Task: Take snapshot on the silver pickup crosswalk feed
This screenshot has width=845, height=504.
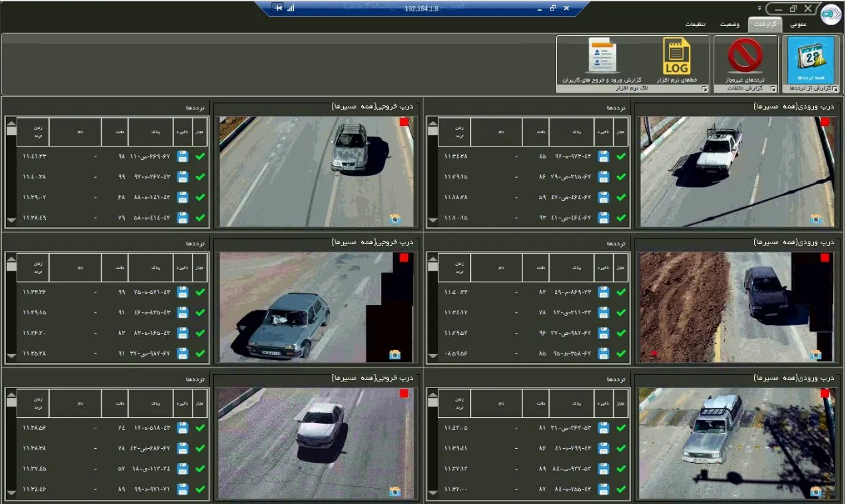Action: pos(816,491)
